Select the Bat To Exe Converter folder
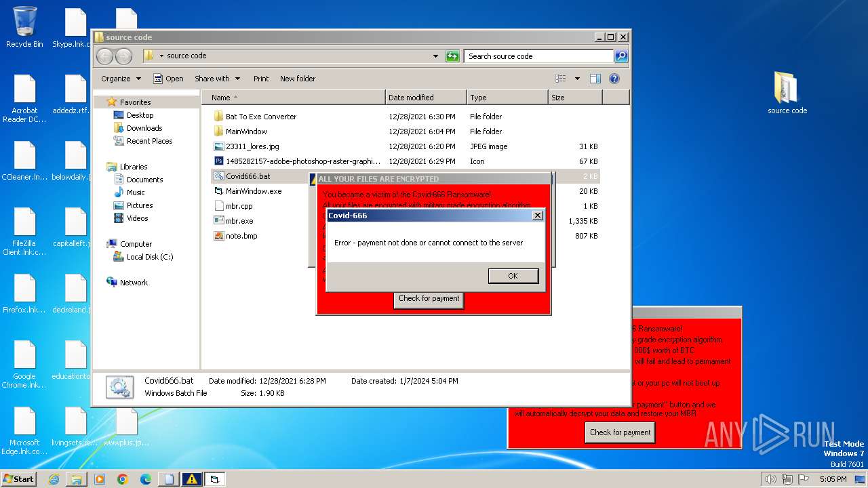 261,117
